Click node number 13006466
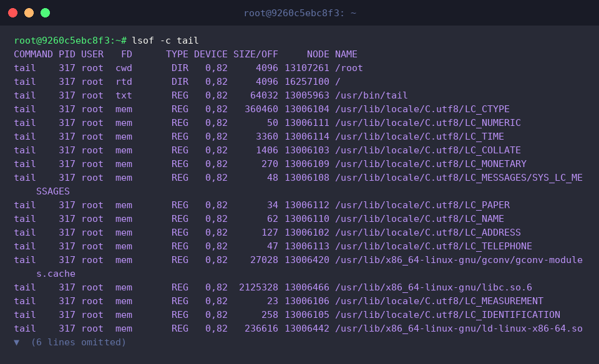The image size is (599, 364). [x=307, y=288]
